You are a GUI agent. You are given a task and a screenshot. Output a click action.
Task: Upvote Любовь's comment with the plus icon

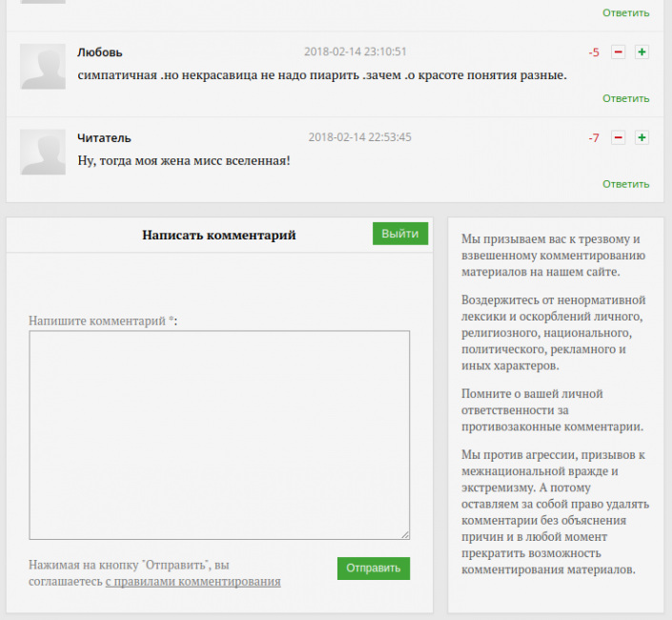(x=641, y=52)
